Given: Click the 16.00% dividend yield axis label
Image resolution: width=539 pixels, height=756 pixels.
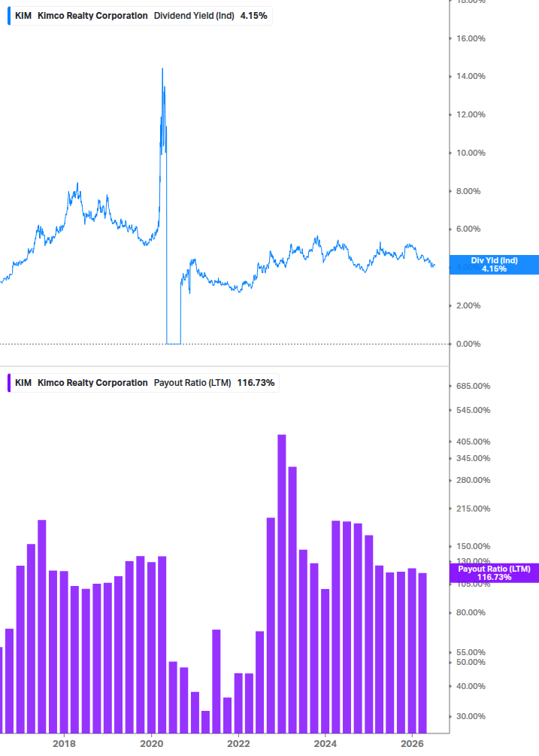Looking at the screenshot, I should pos(471,38).
